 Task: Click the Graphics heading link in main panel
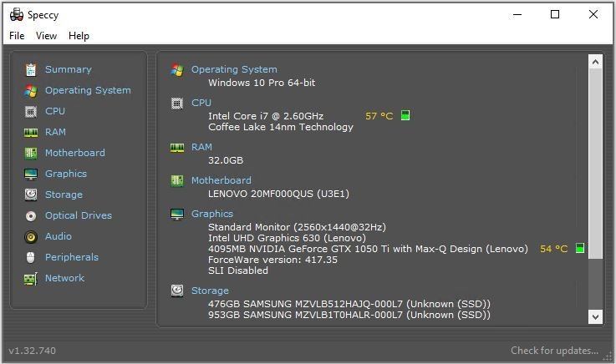212,214
